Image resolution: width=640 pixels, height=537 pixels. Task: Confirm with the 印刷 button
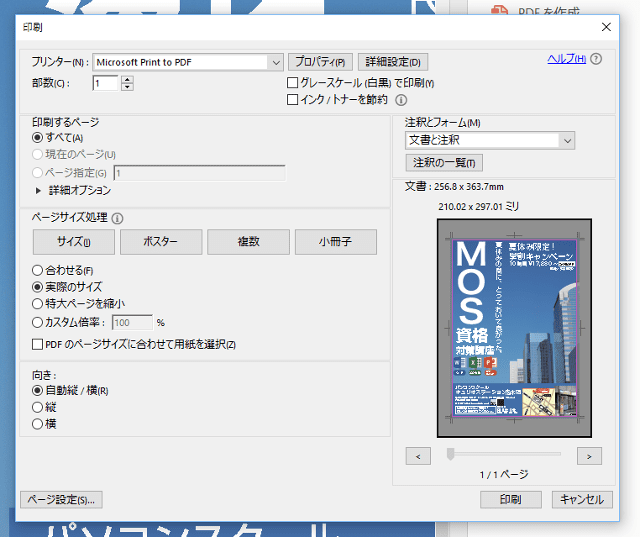tap(511, 499)
